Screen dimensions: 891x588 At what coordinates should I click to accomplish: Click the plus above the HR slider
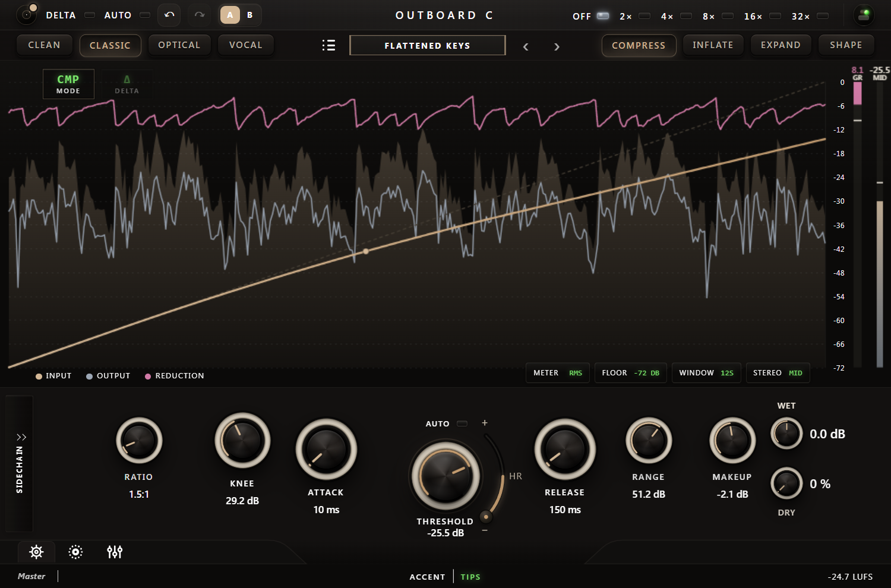(485, 423)
